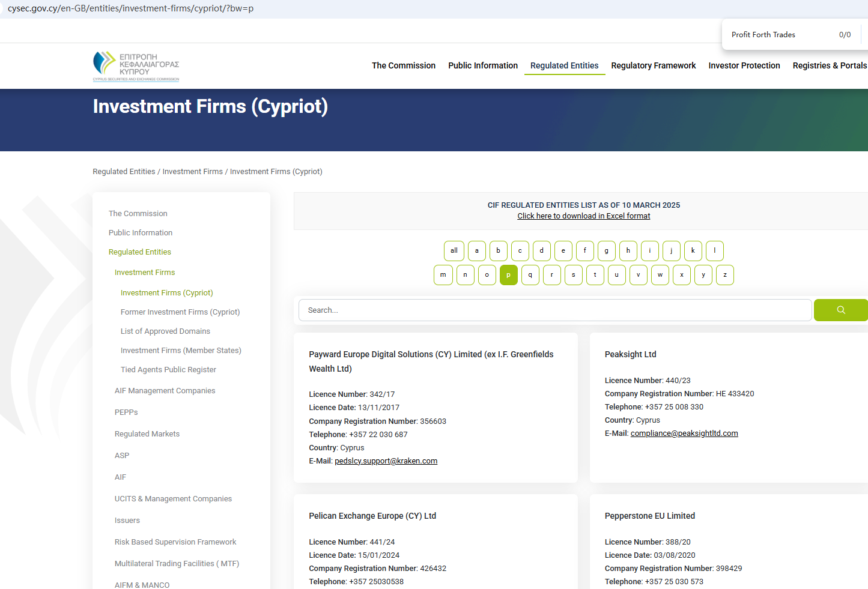Go to Tied Agents Public Register
This screenshot has height=589, width=868.
[168, 370]
